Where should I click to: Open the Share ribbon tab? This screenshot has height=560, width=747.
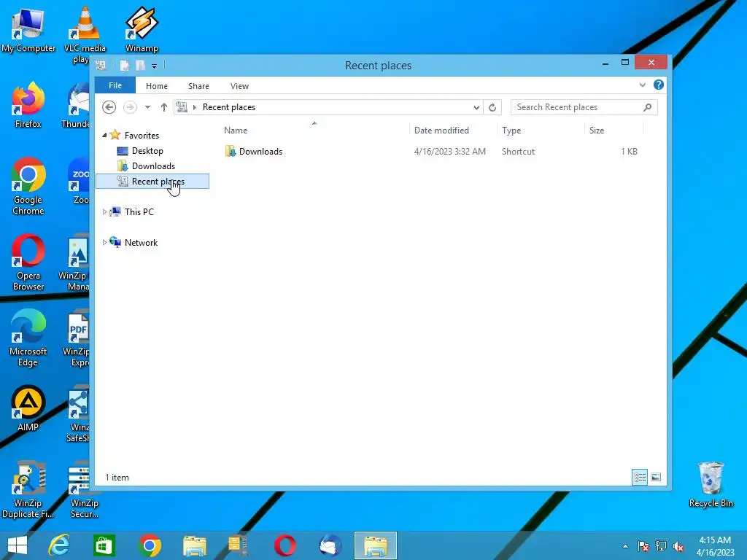pyautogui.click(x=198, y=86)
